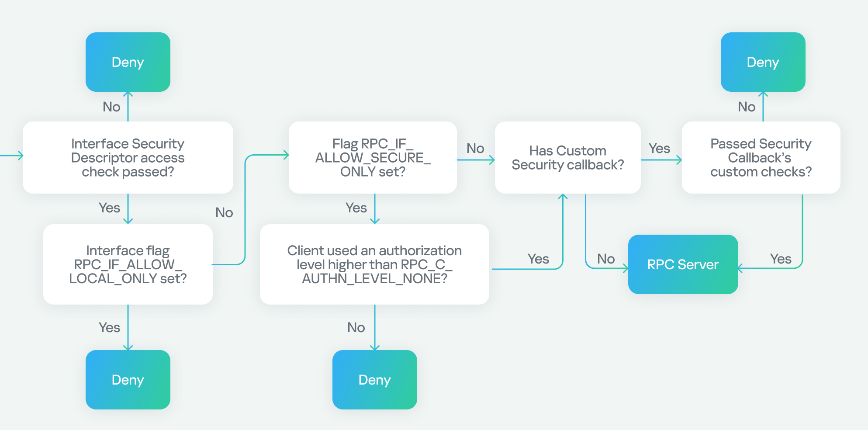Click the Yes label between callback nodes
Image resolution: width=868 pixels, height=430 pixels.
pos(659,148)
